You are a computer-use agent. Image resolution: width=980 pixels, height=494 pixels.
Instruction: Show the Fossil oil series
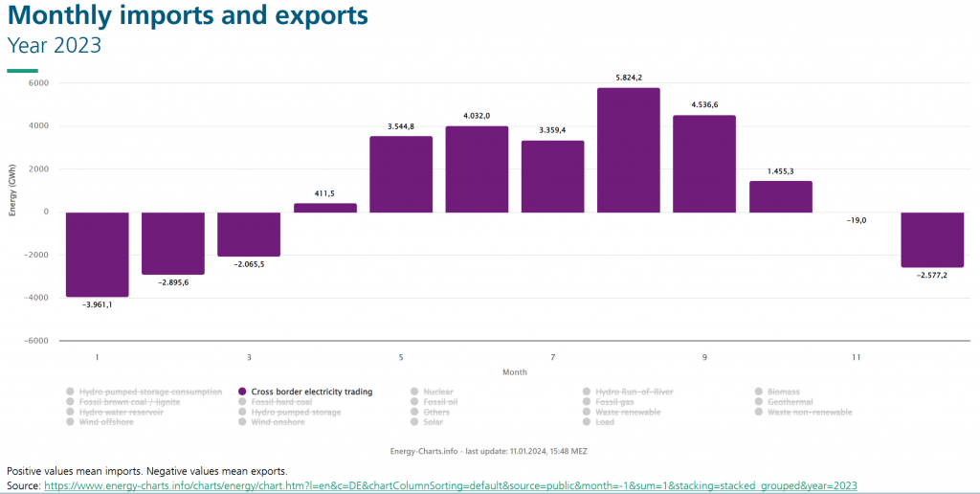click(x=434, y=402)
